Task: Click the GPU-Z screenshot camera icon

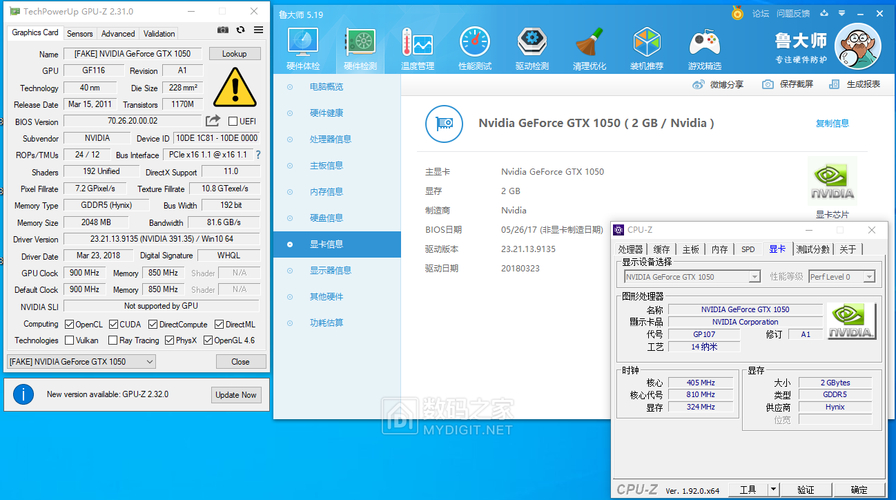Action: [x=223, y=30]
